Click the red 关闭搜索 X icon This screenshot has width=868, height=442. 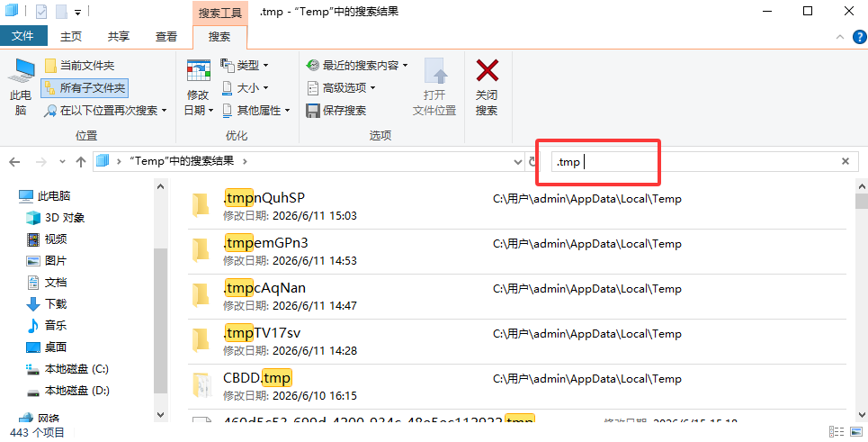click(488, 71)
